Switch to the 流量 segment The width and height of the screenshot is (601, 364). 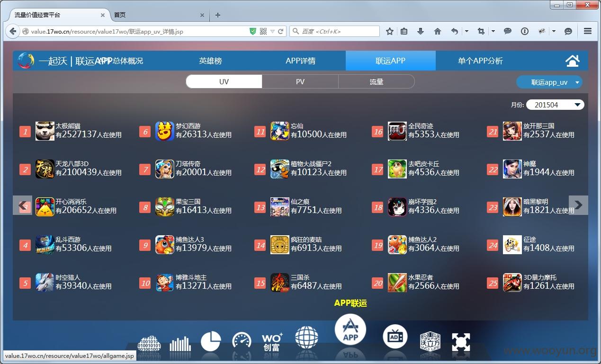coord(377,81)
